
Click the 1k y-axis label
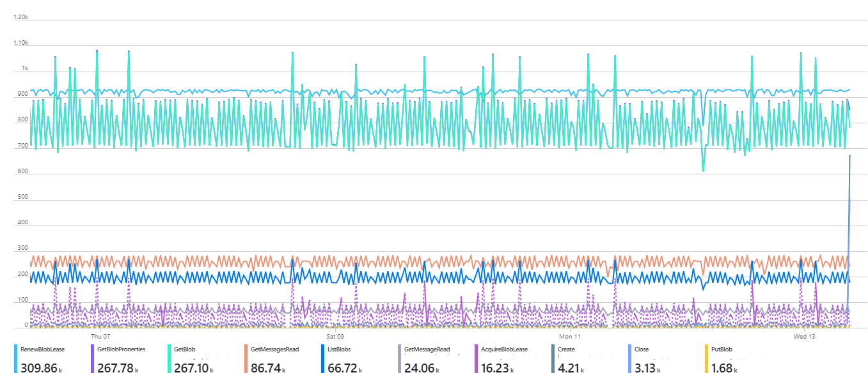tap(25, 68)
